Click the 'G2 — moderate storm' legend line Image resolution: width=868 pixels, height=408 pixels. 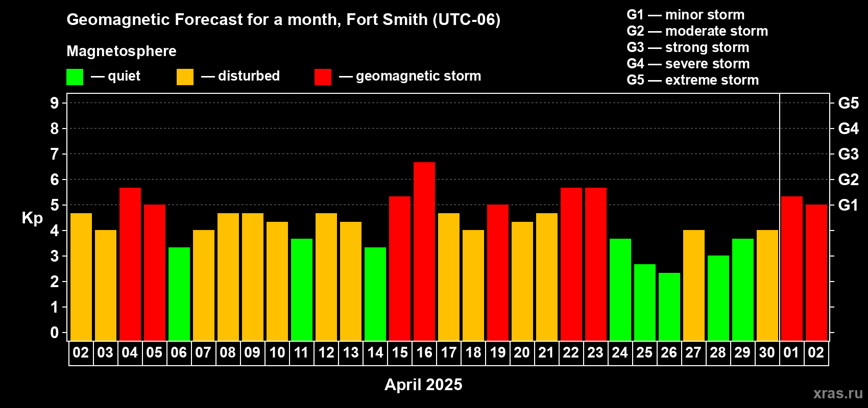pyautogui.click(x=697, y=31)
